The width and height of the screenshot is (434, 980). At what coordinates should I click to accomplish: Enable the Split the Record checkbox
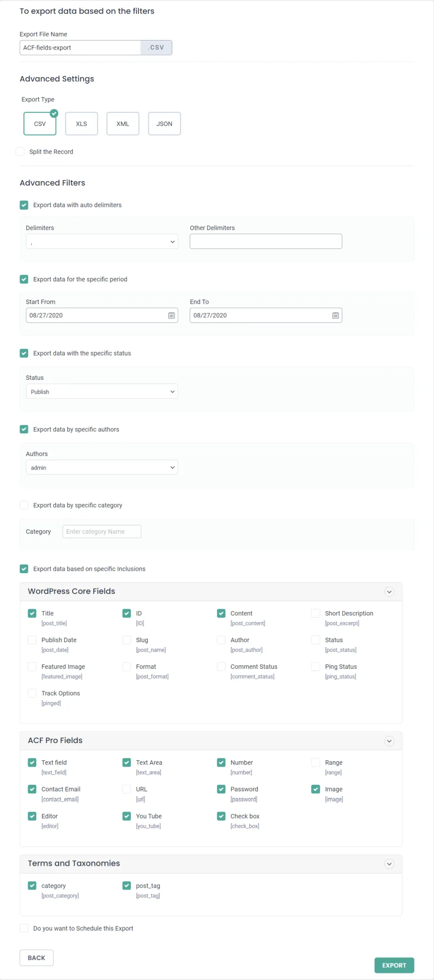point(20,152)
